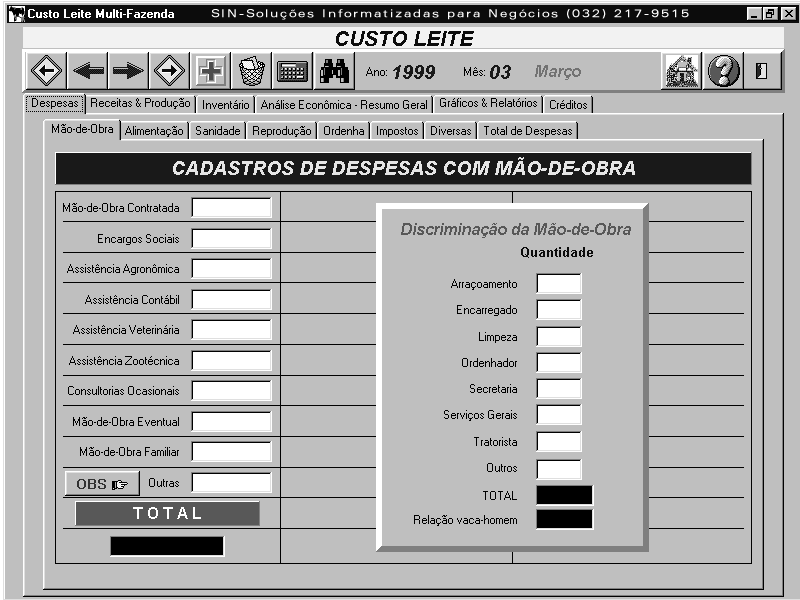
Task: Click the TOTAL button
Action: [167, 513]
